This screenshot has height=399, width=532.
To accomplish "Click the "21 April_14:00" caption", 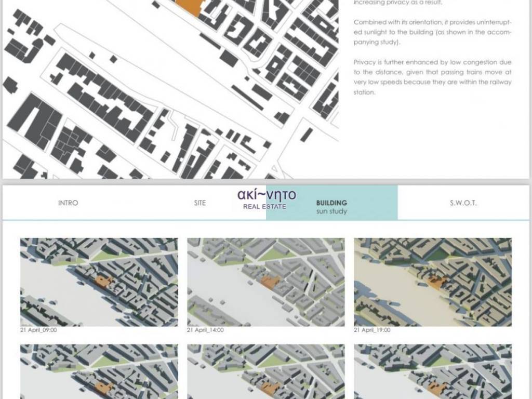I will 205,330.
